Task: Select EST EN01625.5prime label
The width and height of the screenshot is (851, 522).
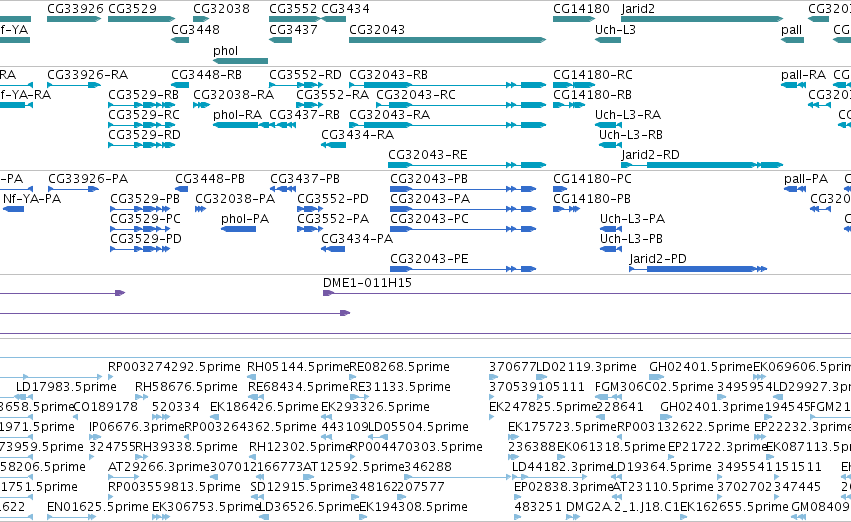Action: tap(98, 507)
